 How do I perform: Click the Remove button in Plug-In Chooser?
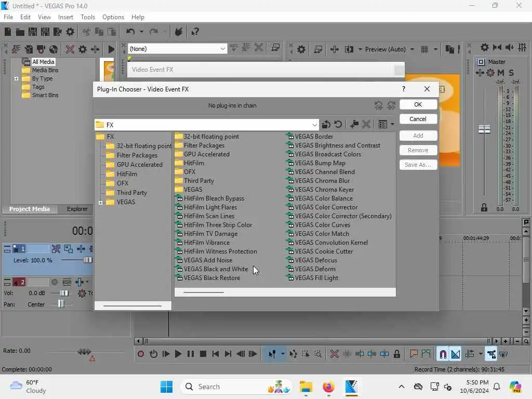[x=418, y=150]
